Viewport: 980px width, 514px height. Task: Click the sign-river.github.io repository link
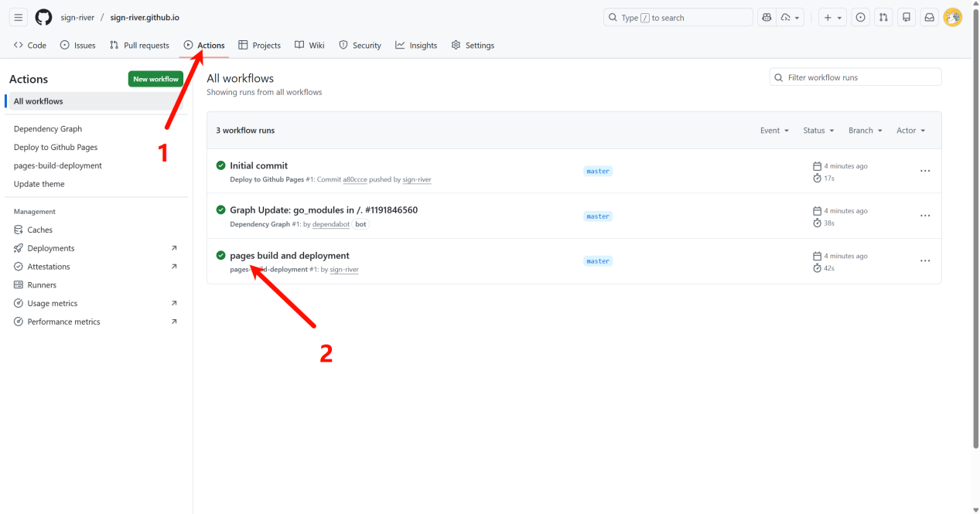tap(145, 17)
